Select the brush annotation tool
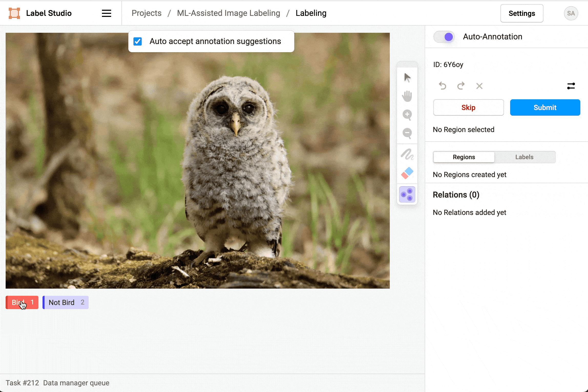This screenshot has height=392, width=588. 407,155
